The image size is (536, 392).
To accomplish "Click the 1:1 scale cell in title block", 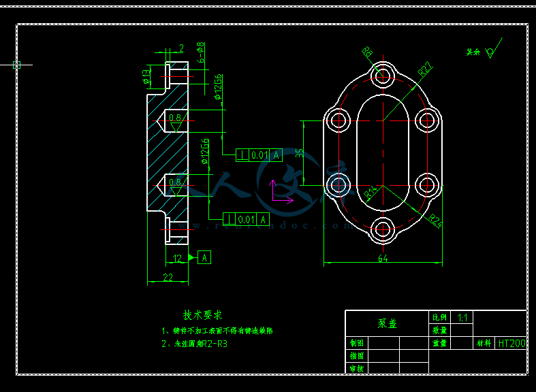I will pyautogui.click(x=462, y=318).
